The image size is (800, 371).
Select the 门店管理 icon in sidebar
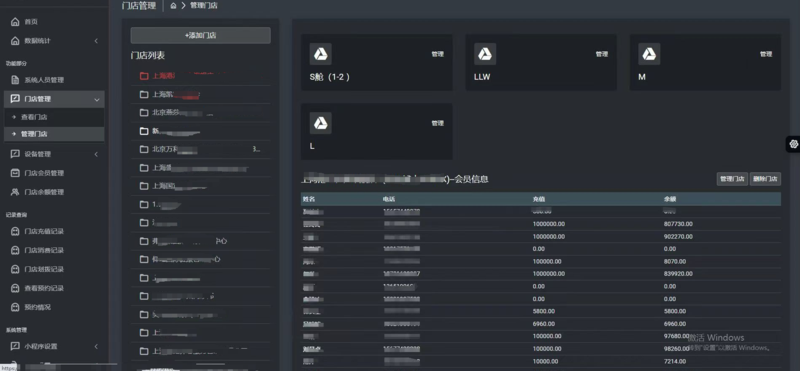15,99
